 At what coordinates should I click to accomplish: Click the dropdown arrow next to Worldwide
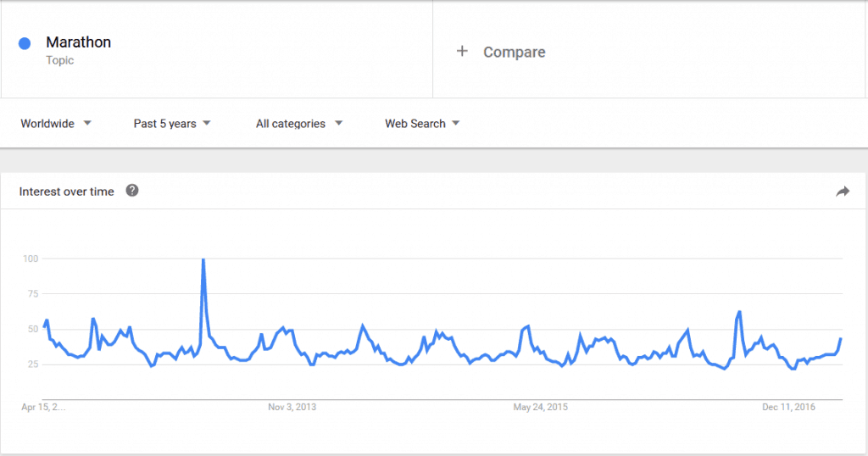tap(87, 123)
